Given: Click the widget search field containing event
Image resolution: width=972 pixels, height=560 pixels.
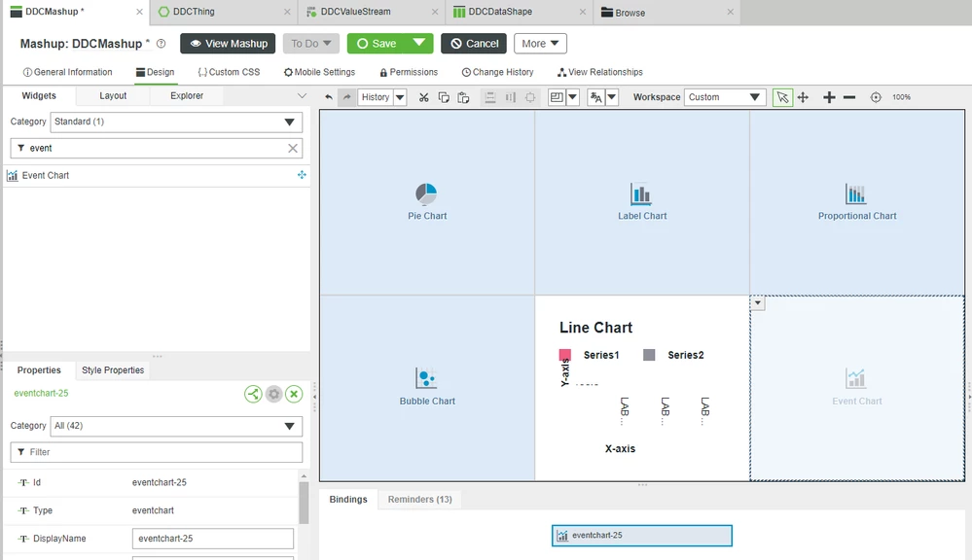Looking at the screenshot, I should click(157, 148).
